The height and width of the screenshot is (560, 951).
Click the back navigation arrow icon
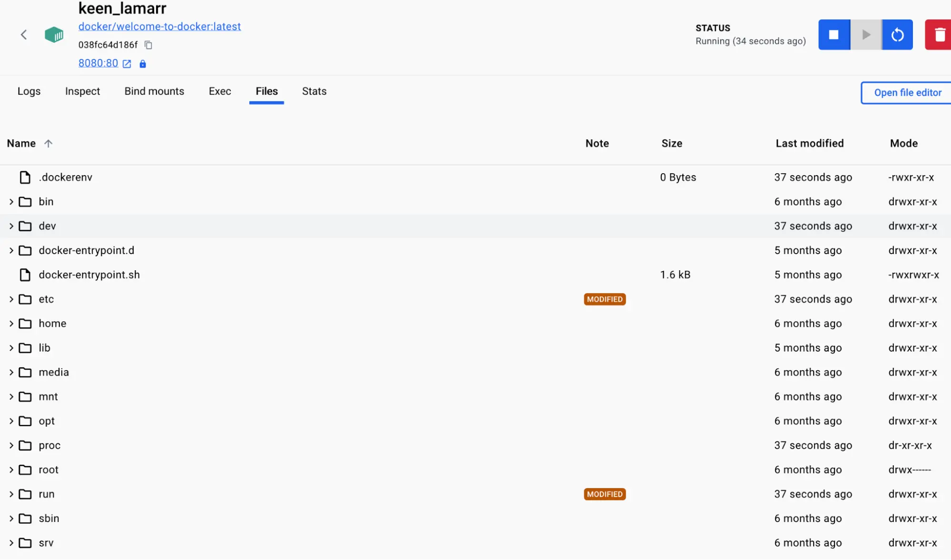tap(23, 34)
